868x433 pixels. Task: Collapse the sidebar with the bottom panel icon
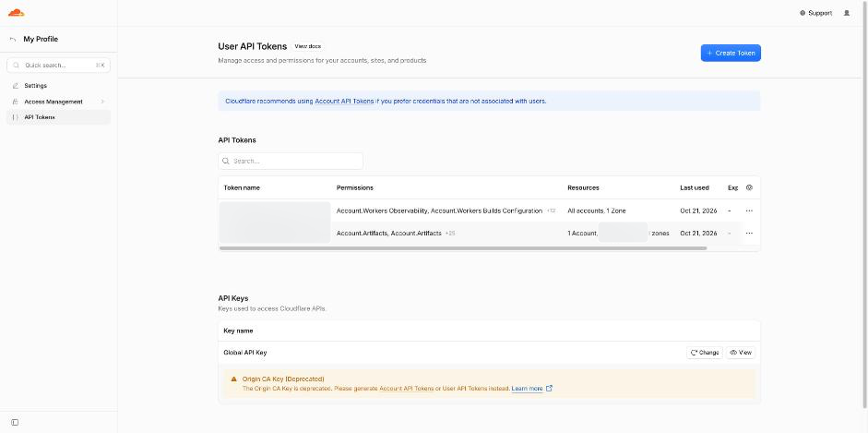click(x=15, y=423)
